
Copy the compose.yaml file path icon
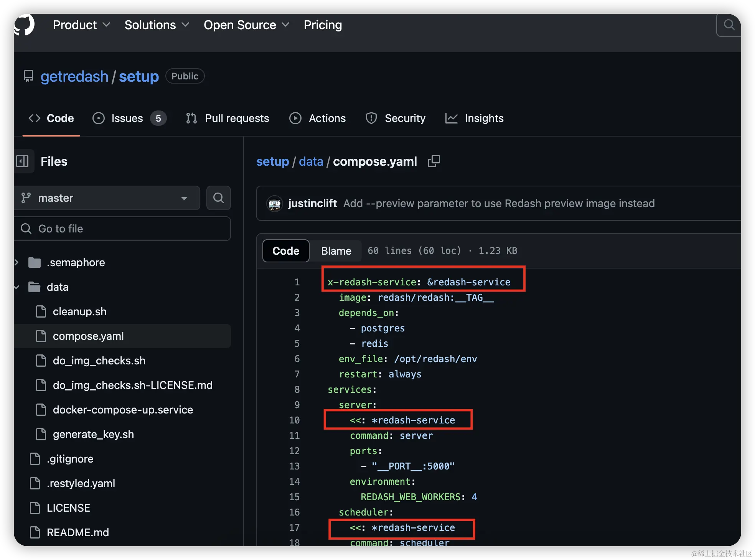click(x=434, y=161)
